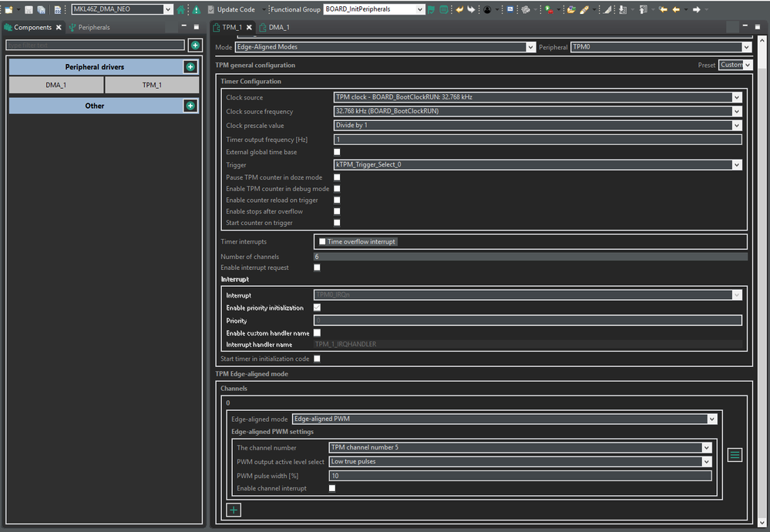Toggle Enable channel interrupt checkbox

(x=332, y=488)
